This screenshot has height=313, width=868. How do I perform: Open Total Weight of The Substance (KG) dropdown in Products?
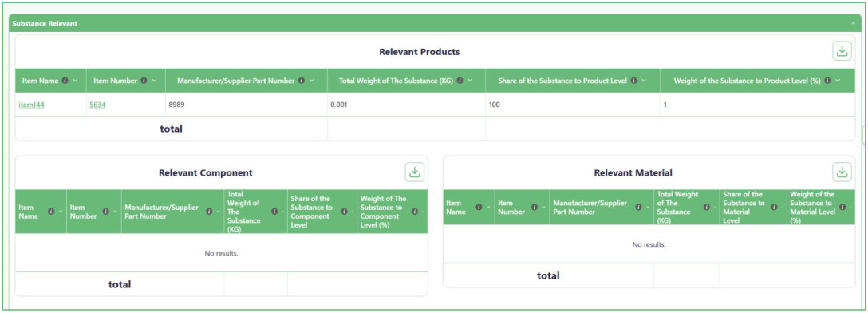(x=471, y=81)
